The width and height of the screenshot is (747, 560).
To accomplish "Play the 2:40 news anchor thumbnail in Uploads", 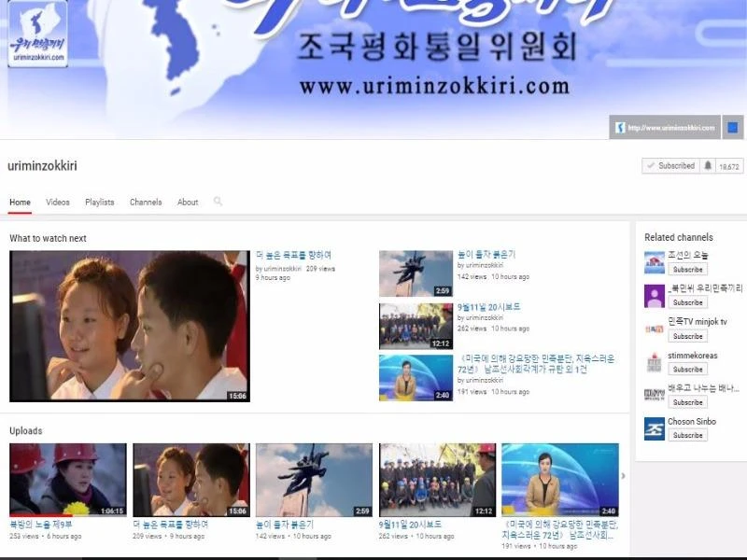I will [x=560, y=480].
